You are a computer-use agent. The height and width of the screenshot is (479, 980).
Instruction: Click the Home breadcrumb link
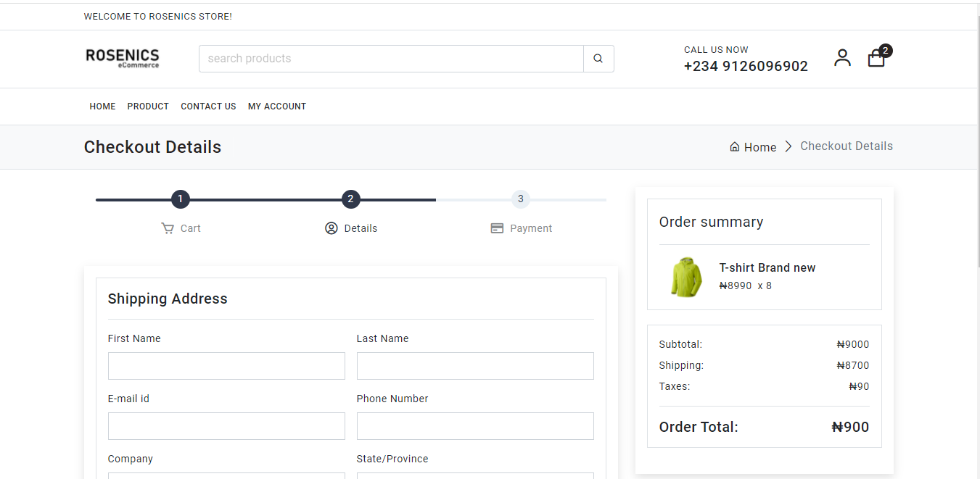(760, 147)
